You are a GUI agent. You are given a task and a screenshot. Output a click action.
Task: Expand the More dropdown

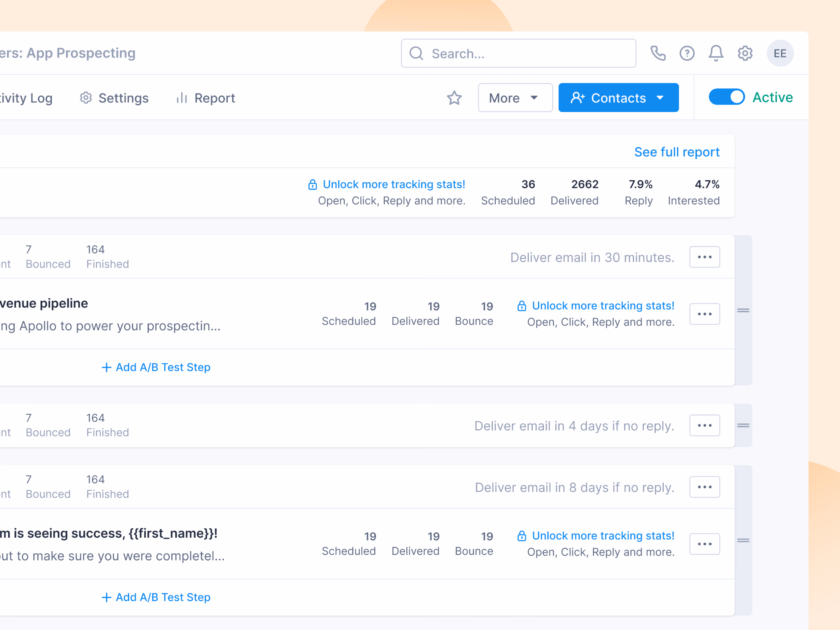[515, 98]
